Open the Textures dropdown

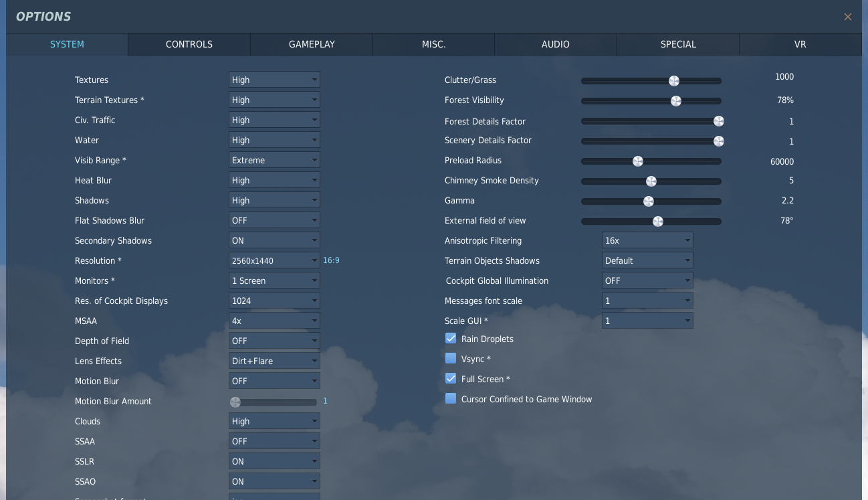(x=274, y=80)
